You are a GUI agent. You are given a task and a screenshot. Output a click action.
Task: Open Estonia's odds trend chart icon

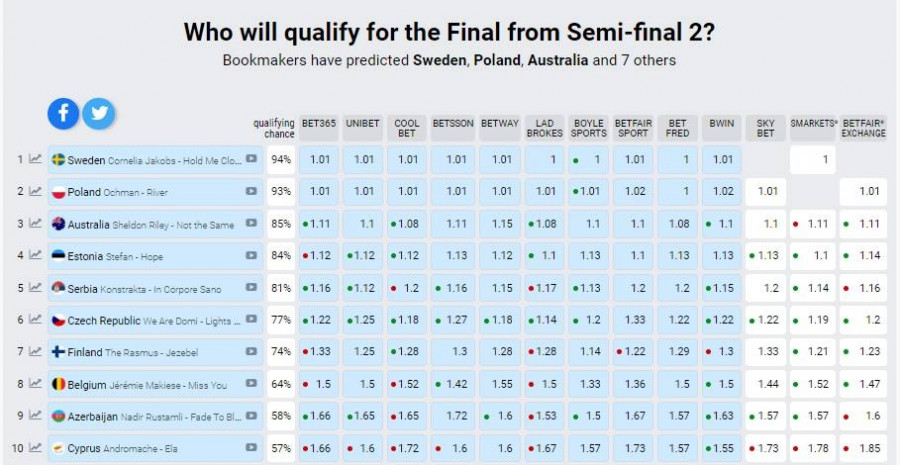35,256
